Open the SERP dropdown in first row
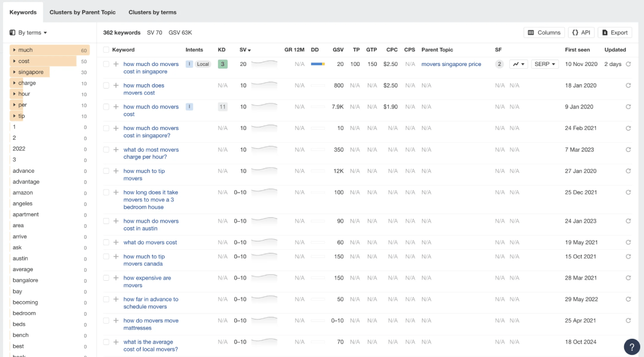The width and height of the screenshot is (644, 357). [545, 64]
